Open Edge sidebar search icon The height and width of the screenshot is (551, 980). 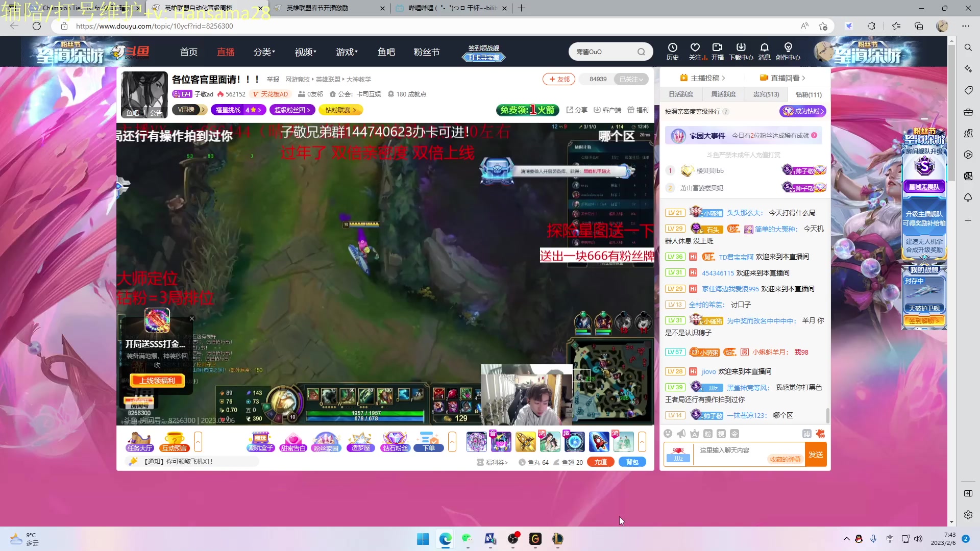[x=968, y=47]
